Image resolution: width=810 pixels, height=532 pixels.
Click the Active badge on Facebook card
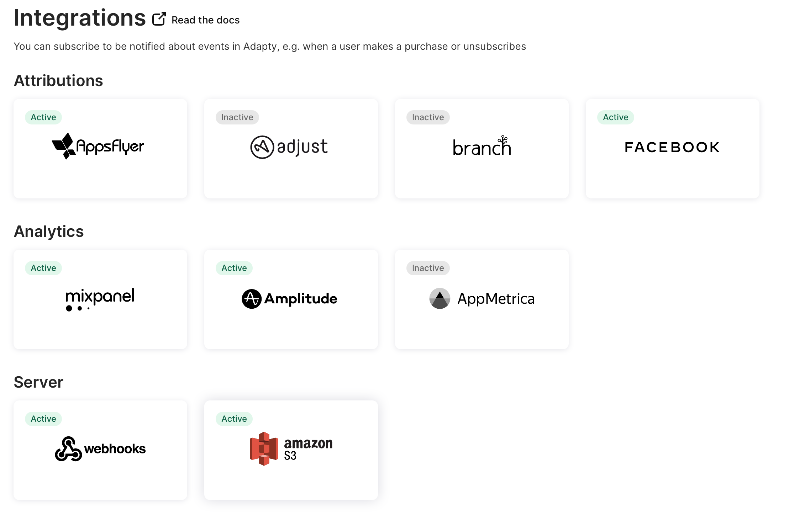point(616,117)
